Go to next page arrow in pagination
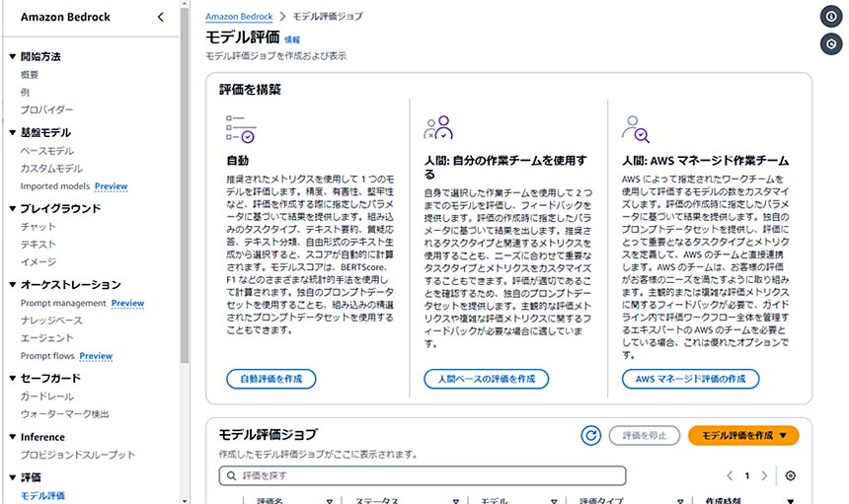849x504 pixels. point(764,475)
